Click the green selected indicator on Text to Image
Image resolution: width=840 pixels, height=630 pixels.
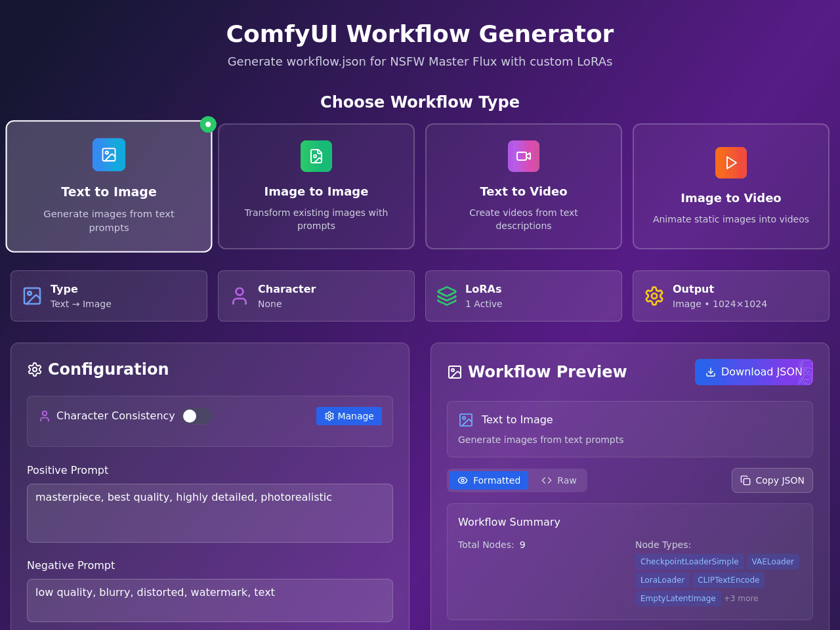click(x=208, y=124)
